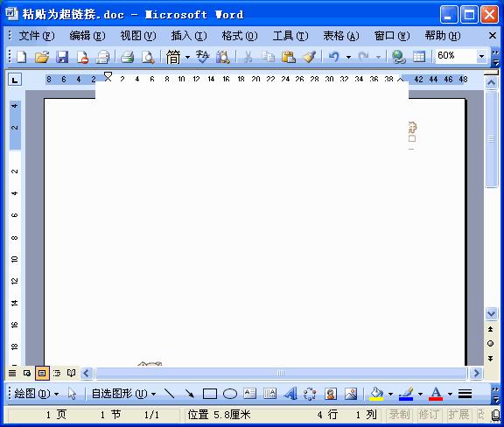Screen dimensions: 504x427
Task: Click the Copy icon
Action: tap(268, 57)
